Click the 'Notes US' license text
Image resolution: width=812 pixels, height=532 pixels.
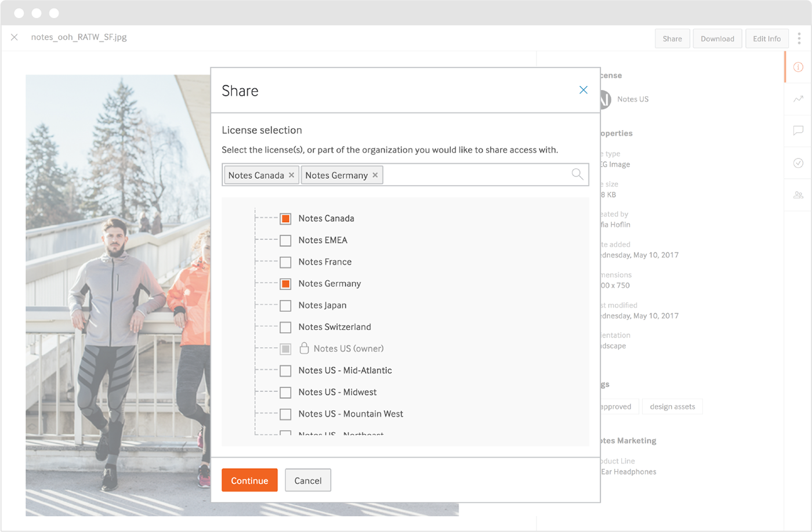[633, 99]
